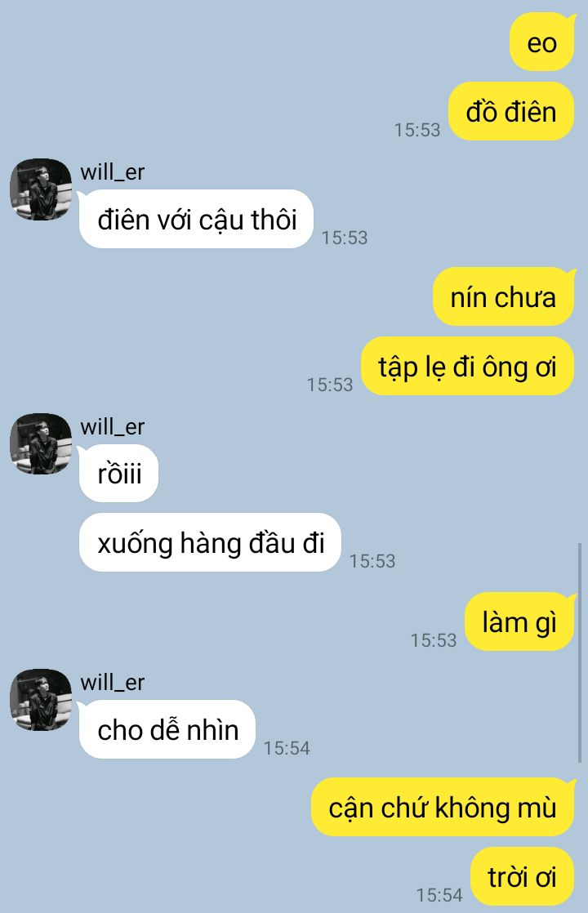Click the 15:53 timestamp beside "làm gì"
The width and height of the screenshot is (588, 913).
[434, 640]
